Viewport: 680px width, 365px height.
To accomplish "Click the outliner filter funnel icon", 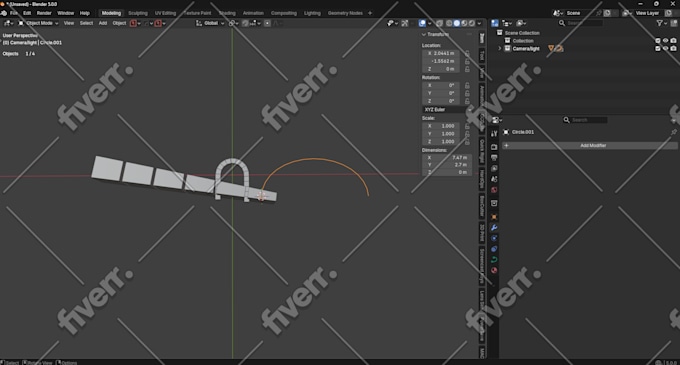I will pyautogui.click(x=659, y=23).
